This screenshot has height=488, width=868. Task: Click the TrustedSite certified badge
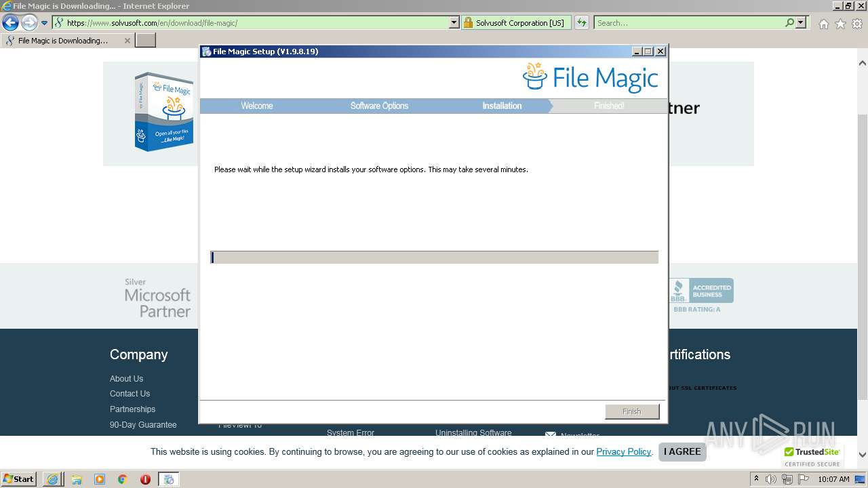click(812, 457)
